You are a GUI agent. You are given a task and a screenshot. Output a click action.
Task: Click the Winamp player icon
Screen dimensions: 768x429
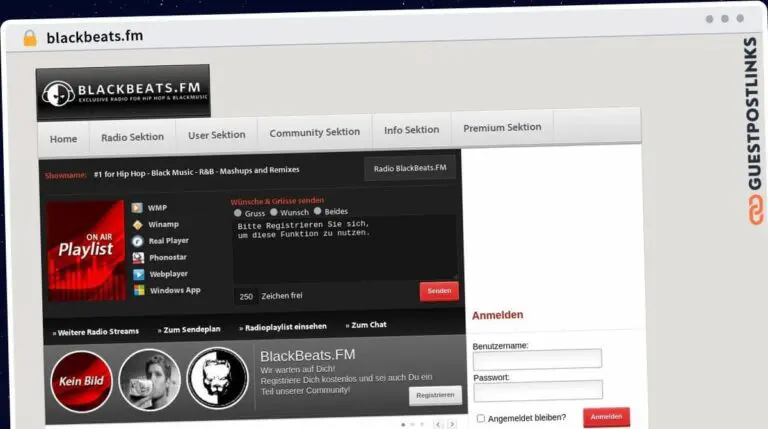[138, 224]
